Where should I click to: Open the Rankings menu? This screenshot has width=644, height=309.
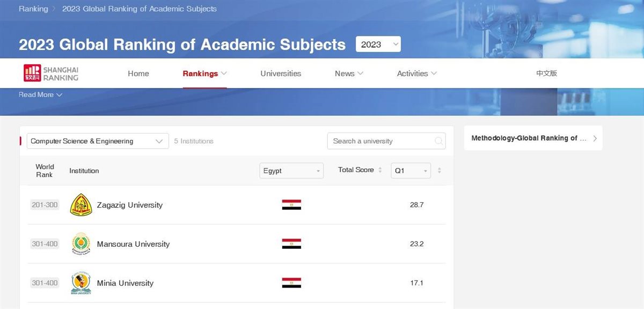204,73
